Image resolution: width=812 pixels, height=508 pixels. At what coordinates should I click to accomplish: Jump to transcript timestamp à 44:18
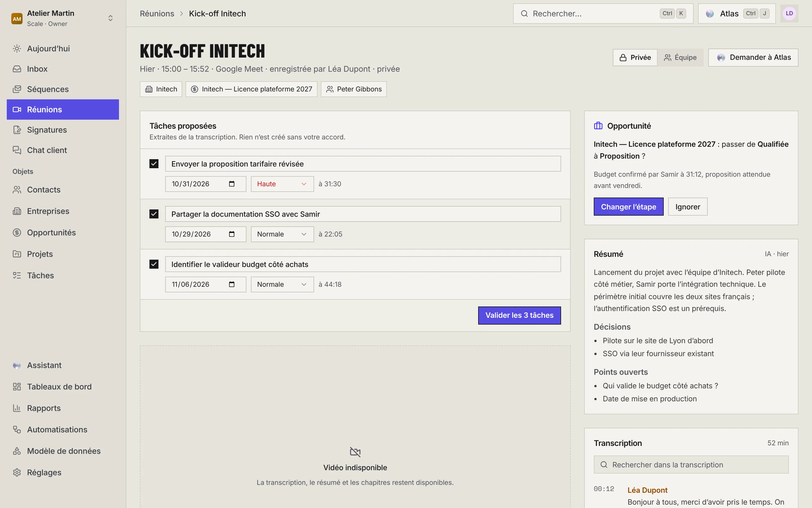pyautogui.click(x=330, y=284)
